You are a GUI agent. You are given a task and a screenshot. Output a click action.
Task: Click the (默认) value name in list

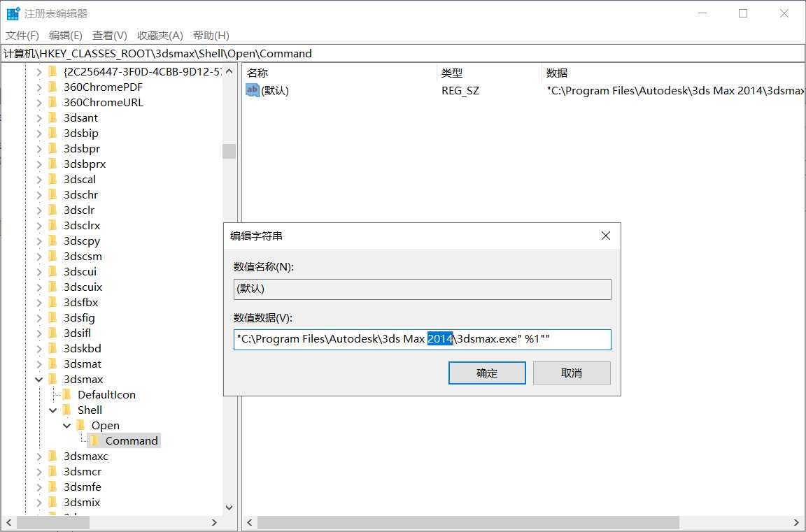pos(275,91)
